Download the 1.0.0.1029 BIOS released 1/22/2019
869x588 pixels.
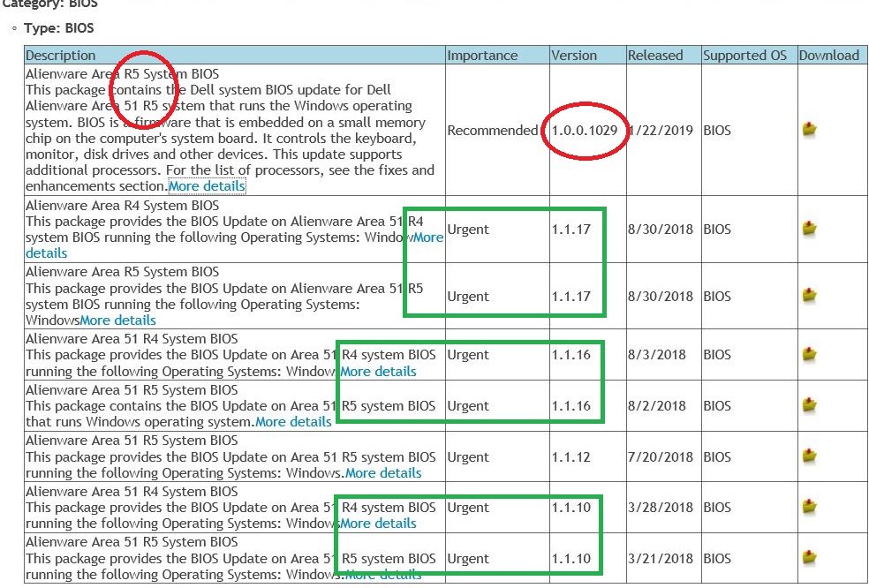809,130
